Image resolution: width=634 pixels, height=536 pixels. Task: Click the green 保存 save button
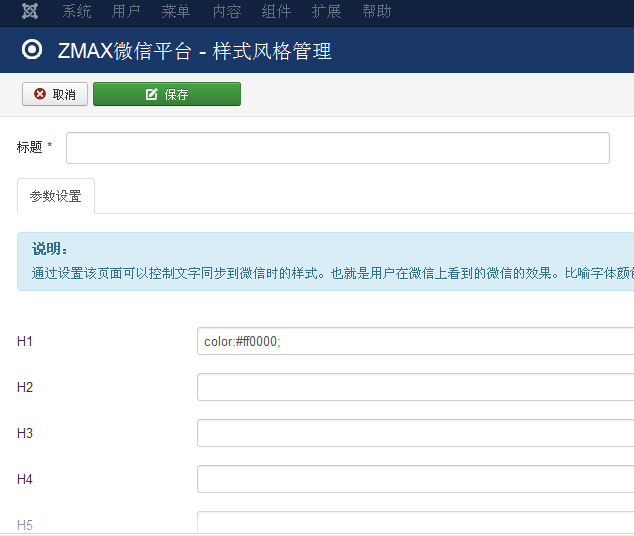pos(167,94)
